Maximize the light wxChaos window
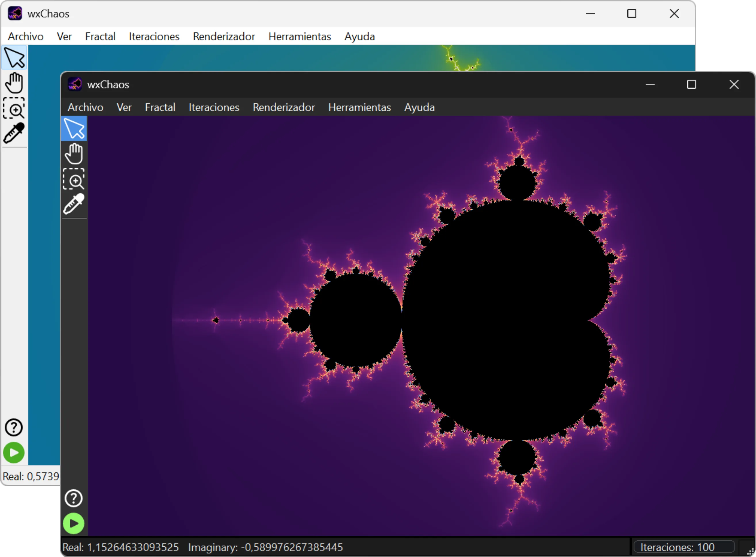756x557 pixels. (631, 14)
